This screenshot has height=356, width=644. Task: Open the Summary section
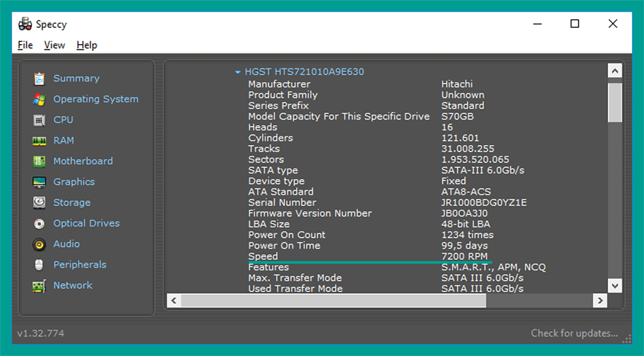(x=77, y=78)
